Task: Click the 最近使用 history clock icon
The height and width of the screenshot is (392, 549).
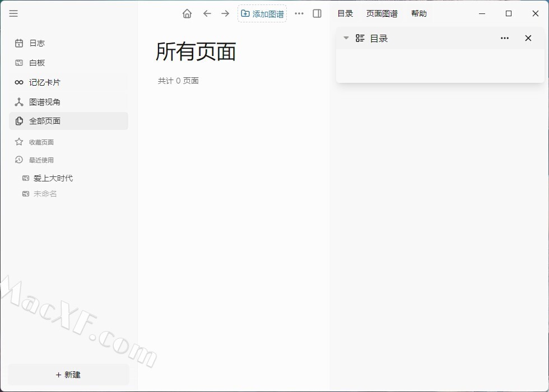Action: click(19, 160)
